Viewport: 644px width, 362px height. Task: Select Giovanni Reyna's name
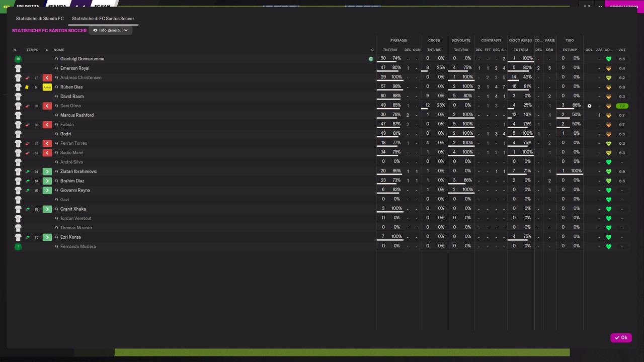[x=75, y=191]
